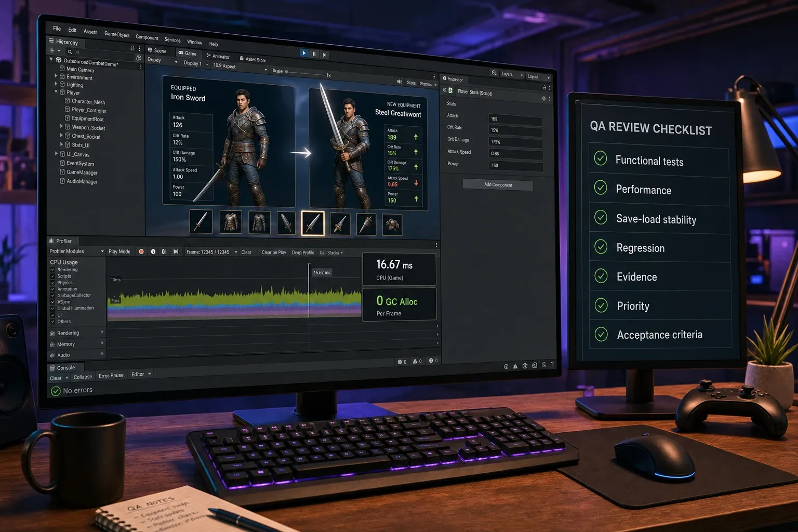The height and width of the screenshot is (532, 798).
Task: Open the Call Stacks dropdown
Action: [x=331, y=252]
